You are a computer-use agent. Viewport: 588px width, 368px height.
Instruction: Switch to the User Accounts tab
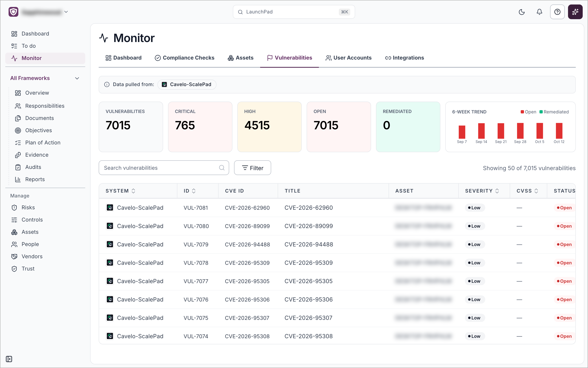348,58
